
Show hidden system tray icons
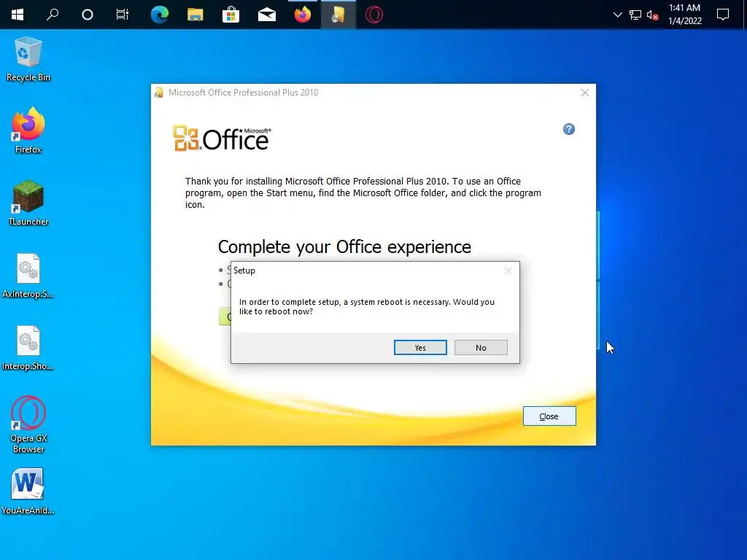[618, 15]
